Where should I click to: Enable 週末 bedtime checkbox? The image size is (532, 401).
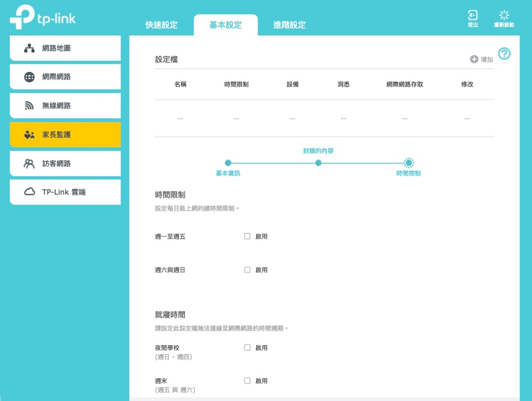click(x=247, y=381)
